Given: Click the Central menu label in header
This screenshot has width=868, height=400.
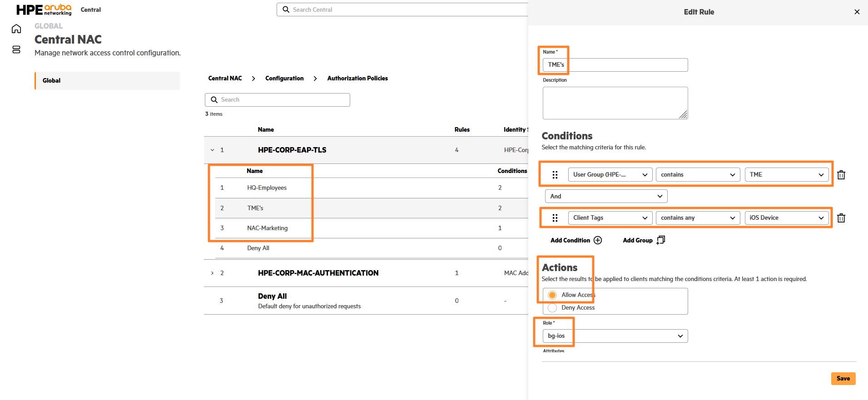Looking at the screenshot, I should point(91,10).
